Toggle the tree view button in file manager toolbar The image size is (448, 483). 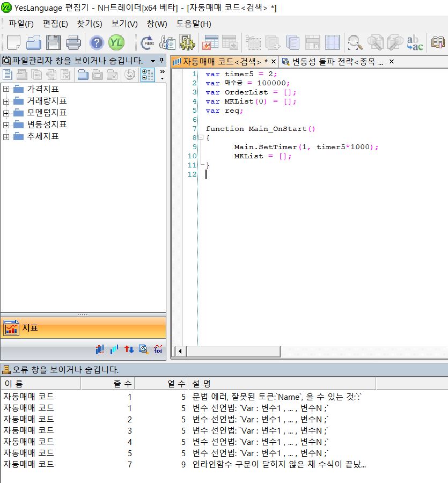click(x=148, y=75)
